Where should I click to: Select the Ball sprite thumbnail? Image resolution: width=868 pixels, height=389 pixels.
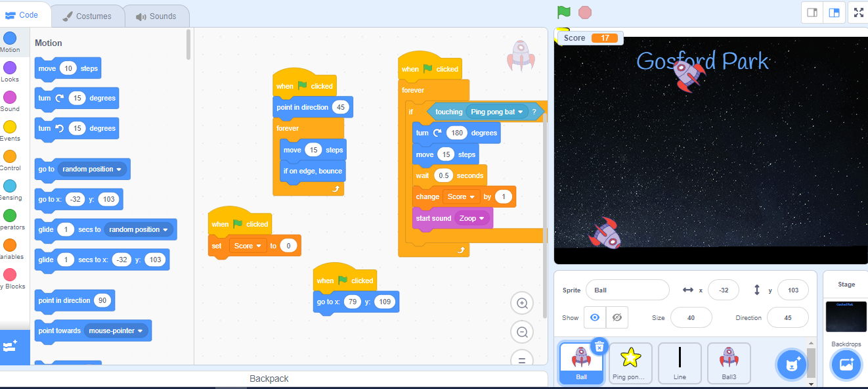pos(581,363)
